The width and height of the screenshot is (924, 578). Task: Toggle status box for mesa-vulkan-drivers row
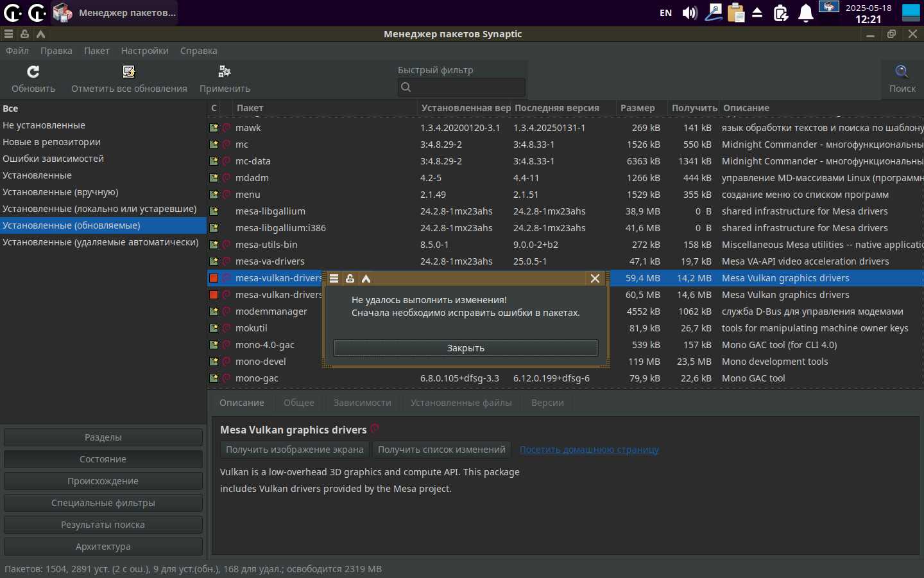click(214, 278)
